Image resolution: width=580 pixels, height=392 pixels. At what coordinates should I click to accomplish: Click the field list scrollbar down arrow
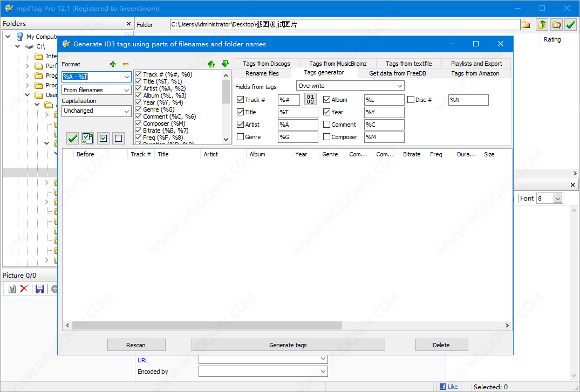click(226, 140)
